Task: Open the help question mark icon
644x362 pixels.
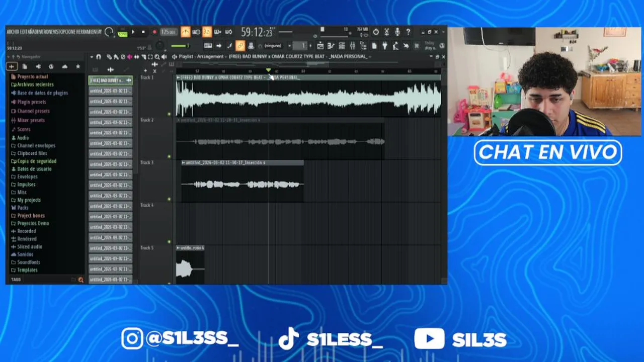Action: point(408,32)
